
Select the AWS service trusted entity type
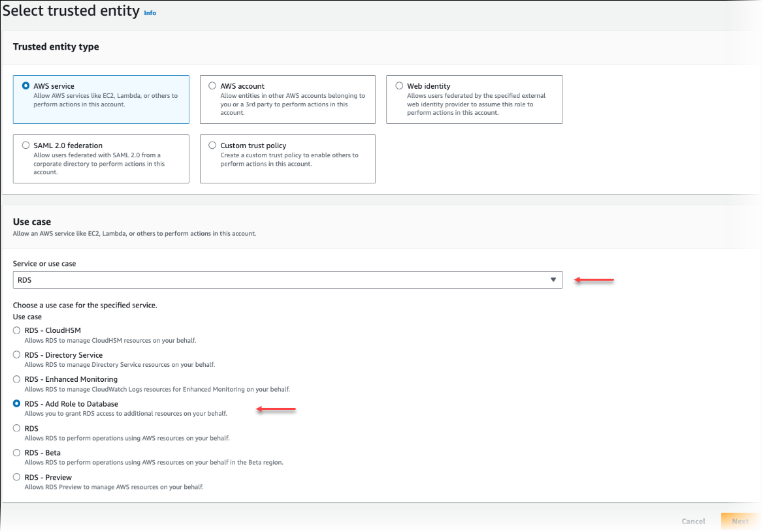[x=25, y=84]
